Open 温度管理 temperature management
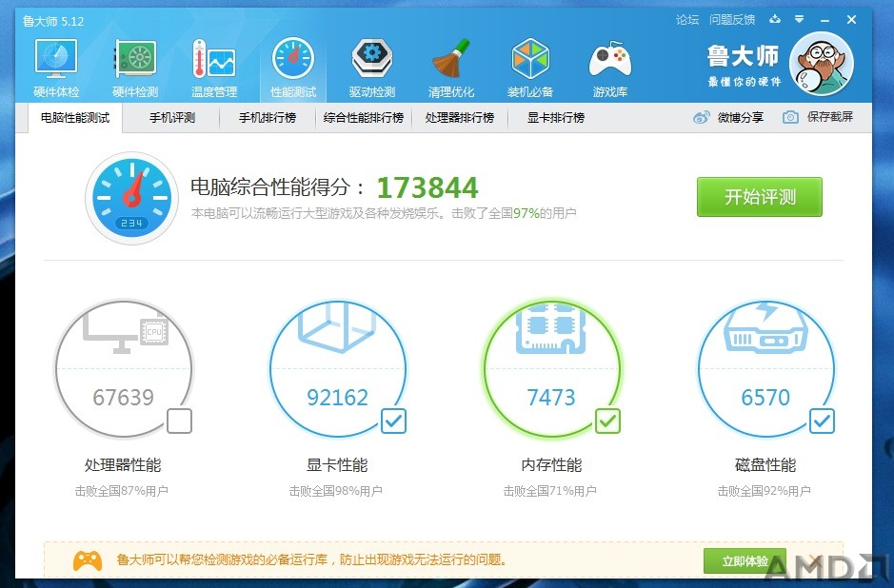 (214, 69)
